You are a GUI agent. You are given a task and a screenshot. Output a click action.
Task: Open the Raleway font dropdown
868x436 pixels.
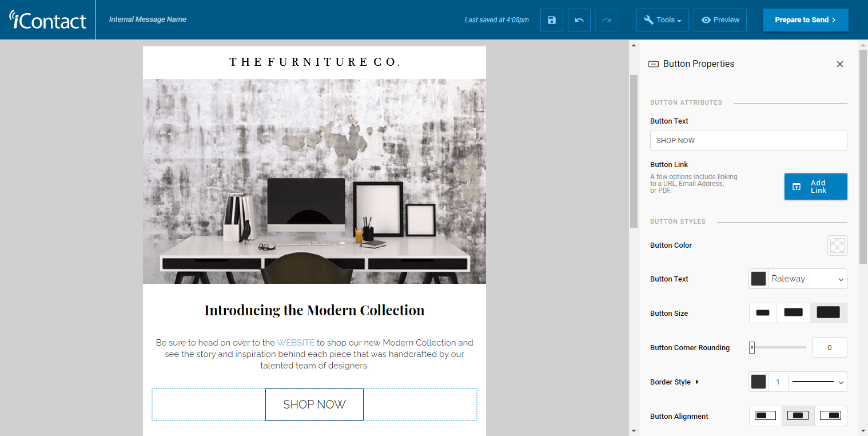807,279
